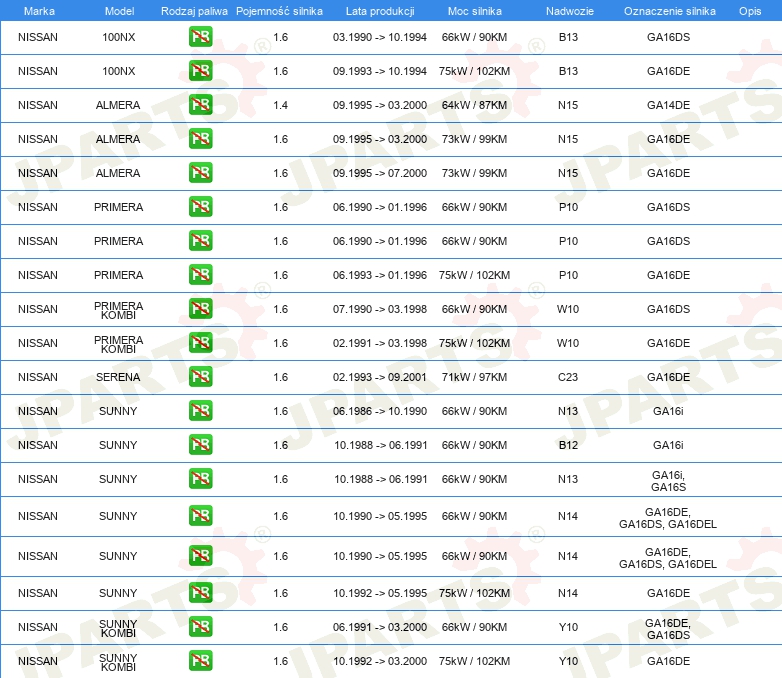The width and height of the screenshot is (782, 678).
Task: Select PRIMERA KOMBI model in 02.1991 row
Action: (119, 344)
